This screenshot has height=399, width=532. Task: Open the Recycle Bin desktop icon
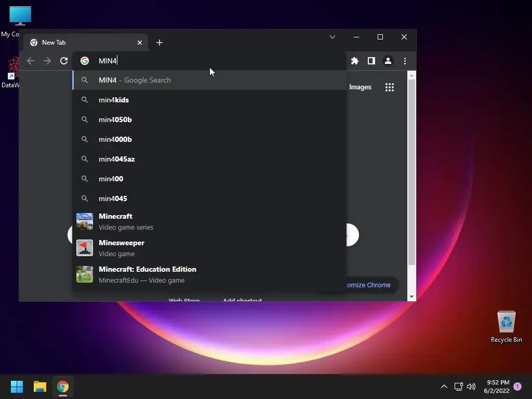pos(506,327)
